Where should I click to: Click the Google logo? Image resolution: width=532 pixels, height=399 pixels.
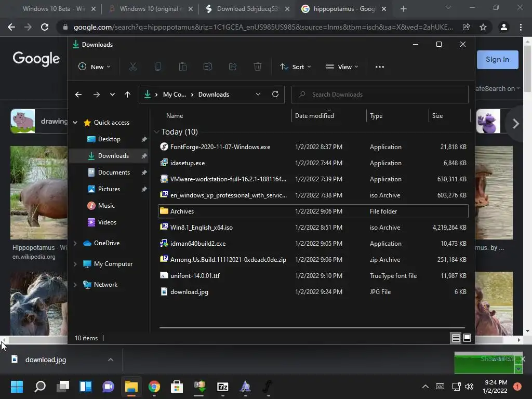pos(36,59)
